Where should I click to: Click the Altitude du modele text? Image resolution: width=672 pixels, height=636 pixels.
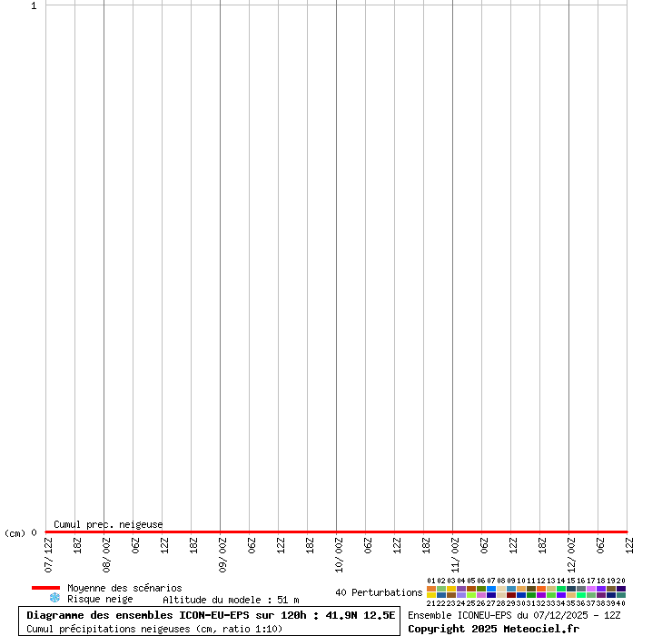click(231, 600)
